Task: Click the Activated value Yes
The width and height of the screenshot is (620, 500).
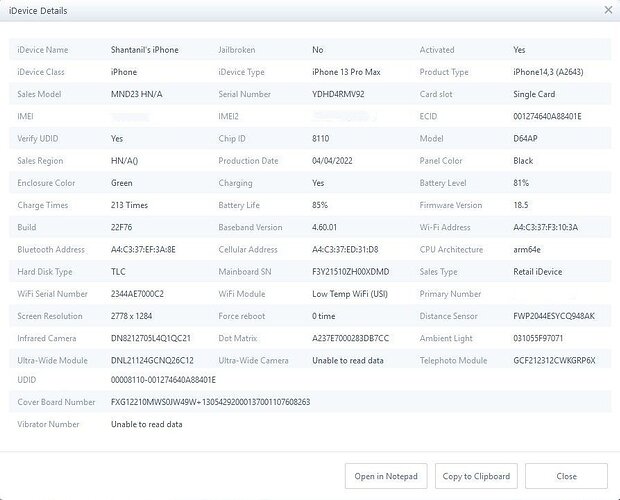Action: coord(519,50)
